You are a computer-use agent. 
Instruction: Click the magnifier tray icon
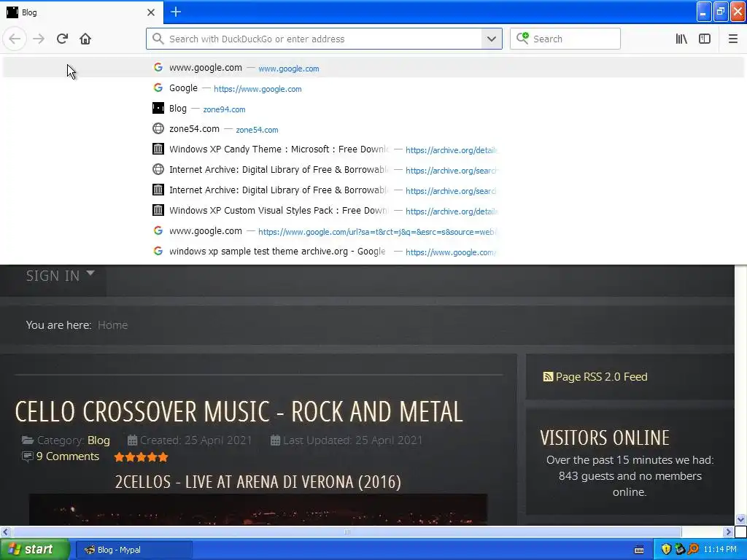(x=693, y=550)
